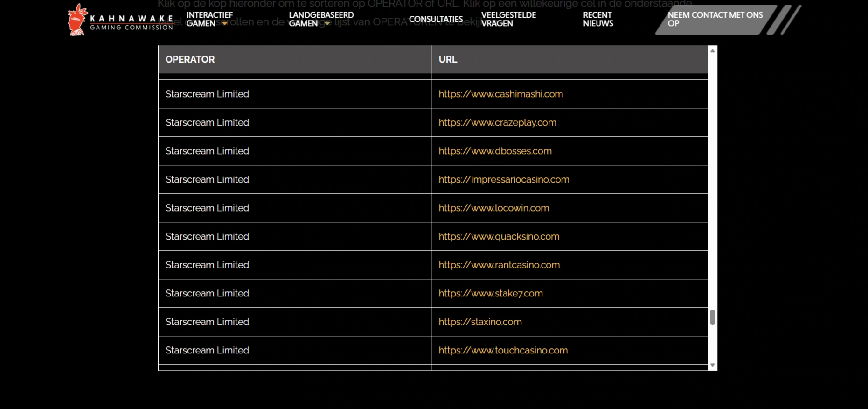
Task: Select Starscream Limited in the crazeplay row
Action: pos(207,122)
